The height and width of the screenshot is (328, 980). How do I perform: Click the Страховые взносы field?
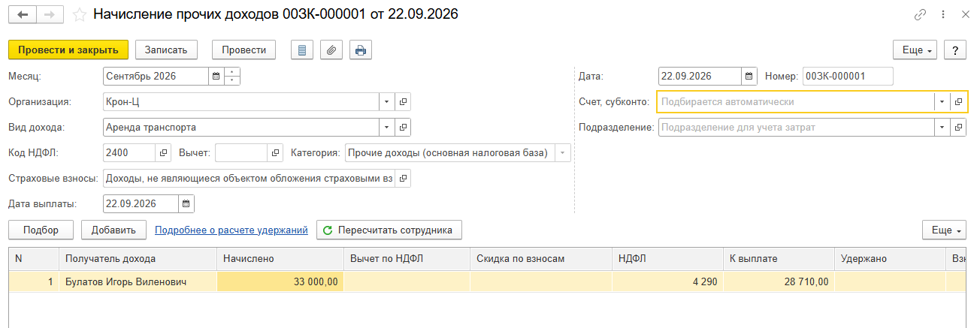click(x=249, y=178)
